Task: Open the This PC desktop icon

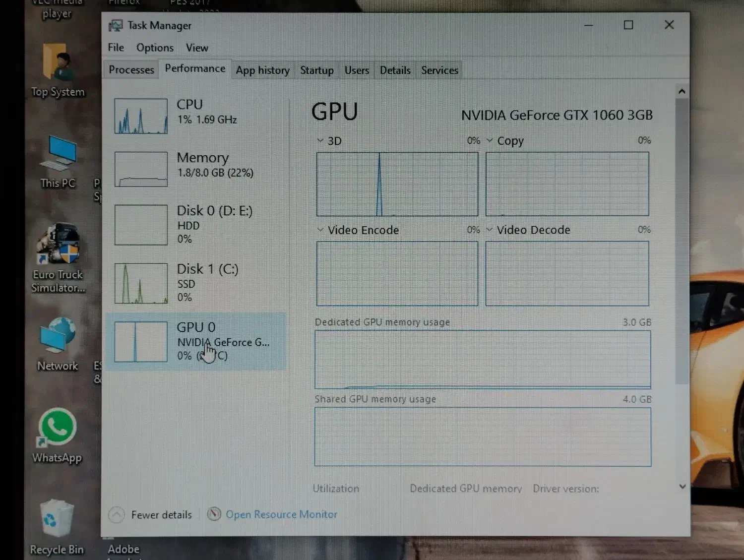Action: point(58,157)
